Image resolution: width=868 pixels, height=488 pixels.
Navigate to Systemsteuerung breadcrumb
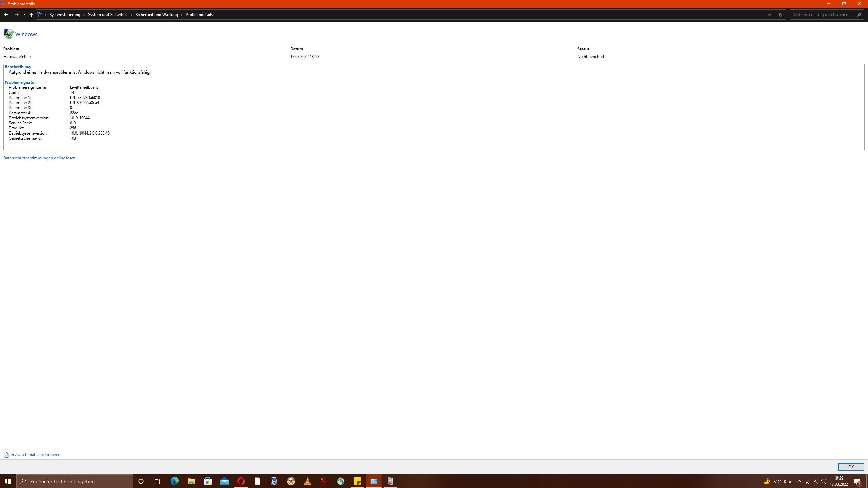(x=65, y=15)
